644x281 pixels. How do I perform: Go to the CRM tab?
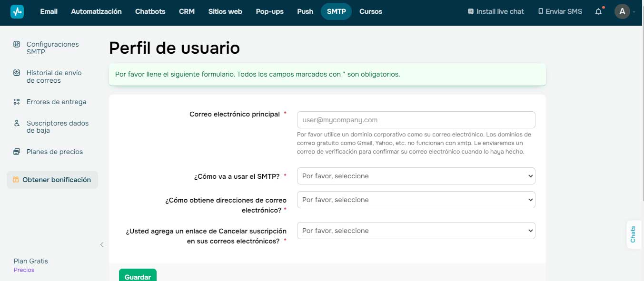[187, 11]
